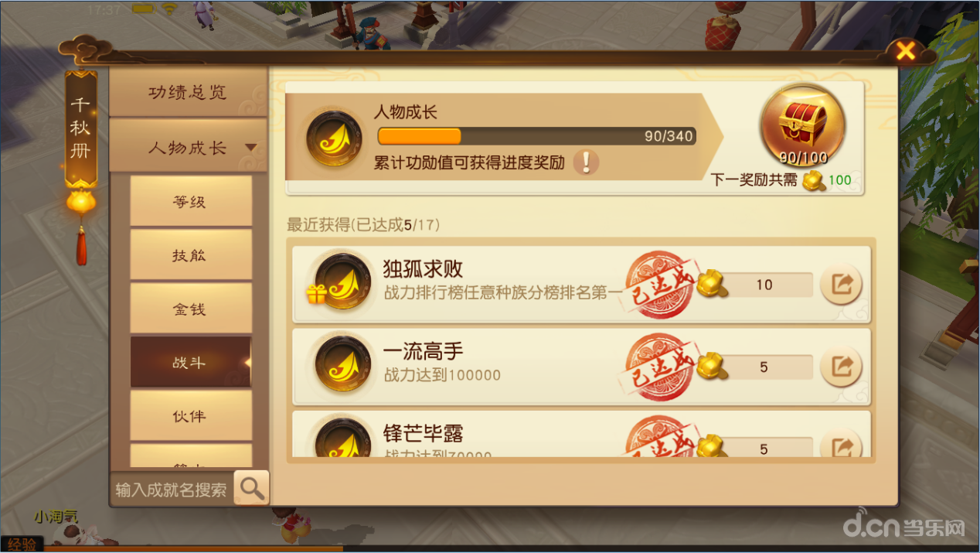
Task: Select the 伙伴 subcategory
Action: tap(191, 415)
